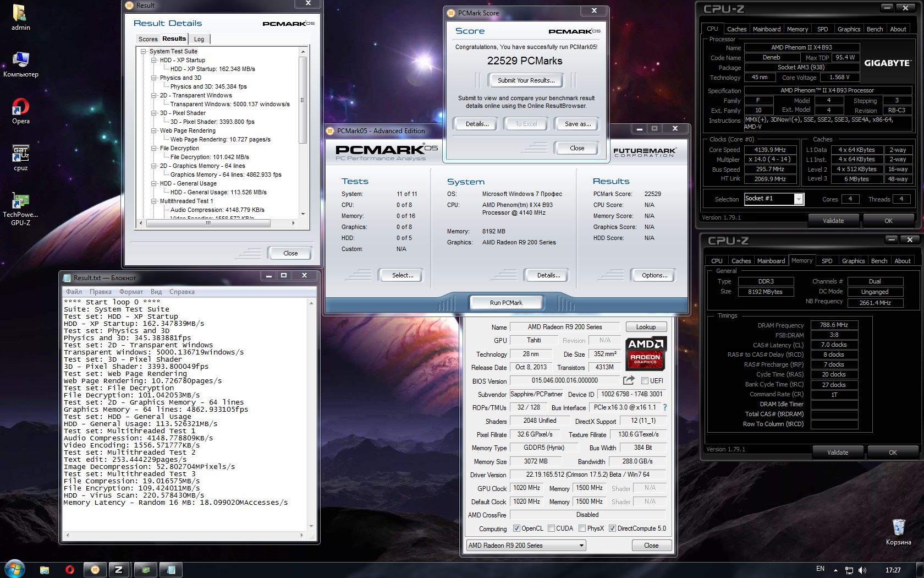Screen dimensions: 924x578
Task: Open the Файл menu in Notepad
Action: (74, 292)
